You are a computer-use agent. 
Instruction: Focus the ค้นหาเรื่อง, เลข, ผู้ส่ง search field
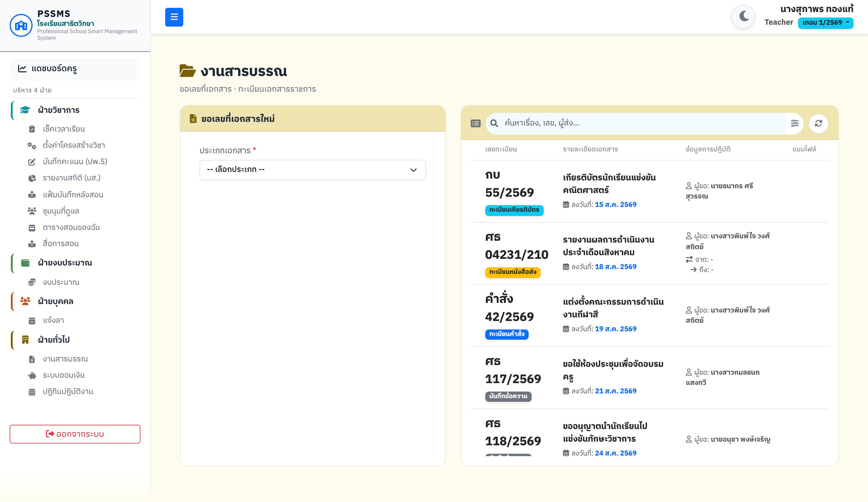643,123
